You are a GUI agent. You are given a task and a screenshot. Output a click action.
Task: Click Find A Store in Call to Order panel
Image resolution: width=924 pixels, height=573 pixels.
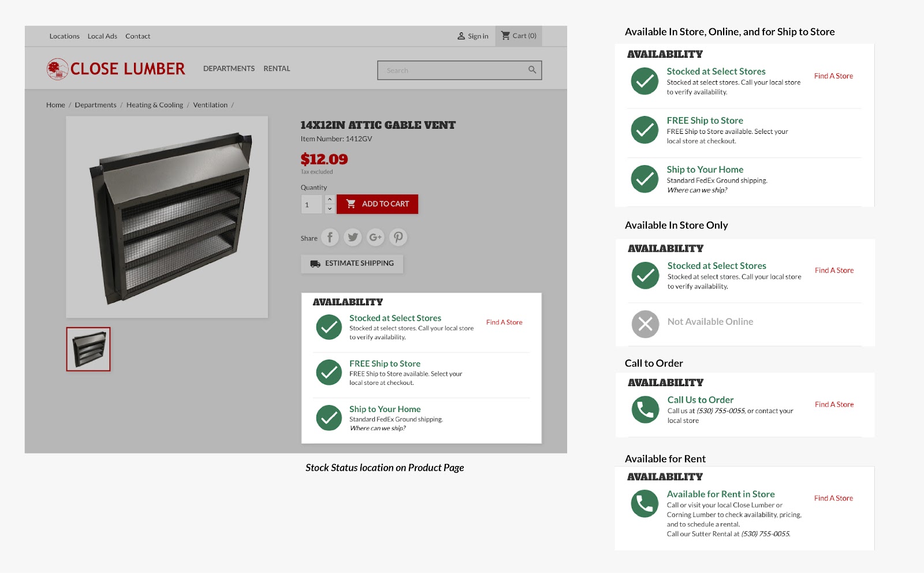click(834, 405)
